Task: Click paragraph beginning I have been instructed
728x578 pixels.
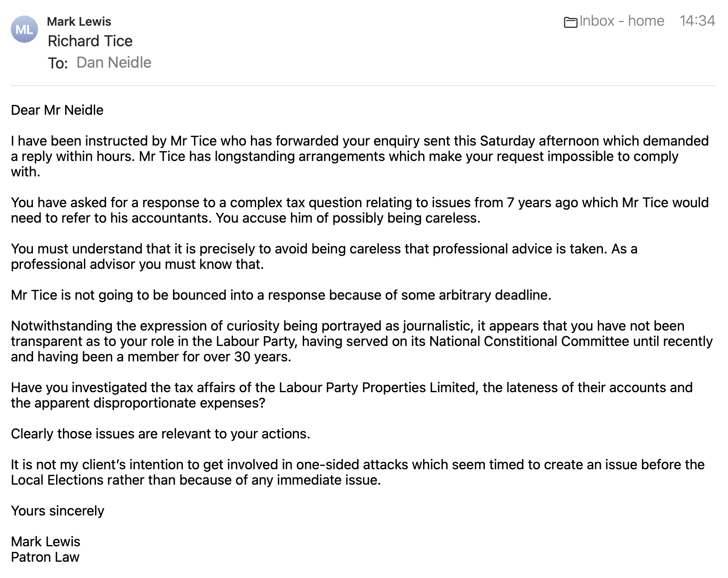Action: [343, 156]
